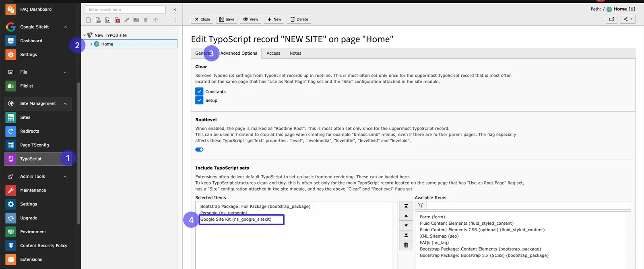Collapse the Admin Tools group
The height and width of the screenshot is (269, 644).
tap(65, 177)
